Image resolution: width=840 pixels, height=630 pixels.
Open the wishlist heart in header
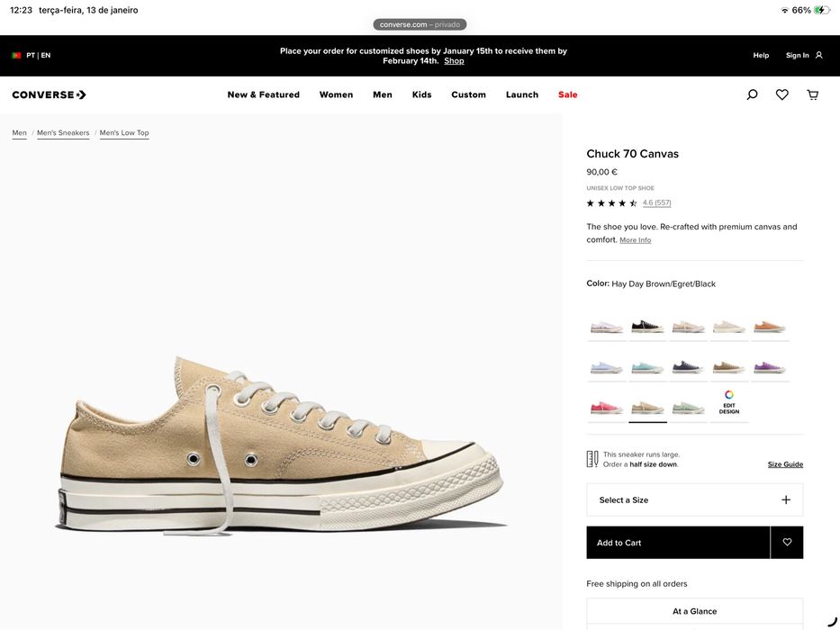[782, 94]
